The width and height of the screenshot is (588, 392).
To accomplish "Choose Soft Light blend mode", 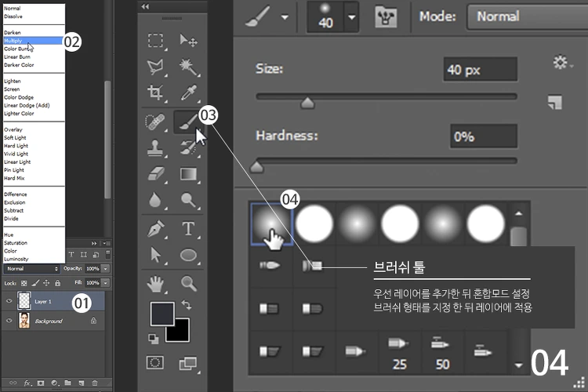I will 15,138.
